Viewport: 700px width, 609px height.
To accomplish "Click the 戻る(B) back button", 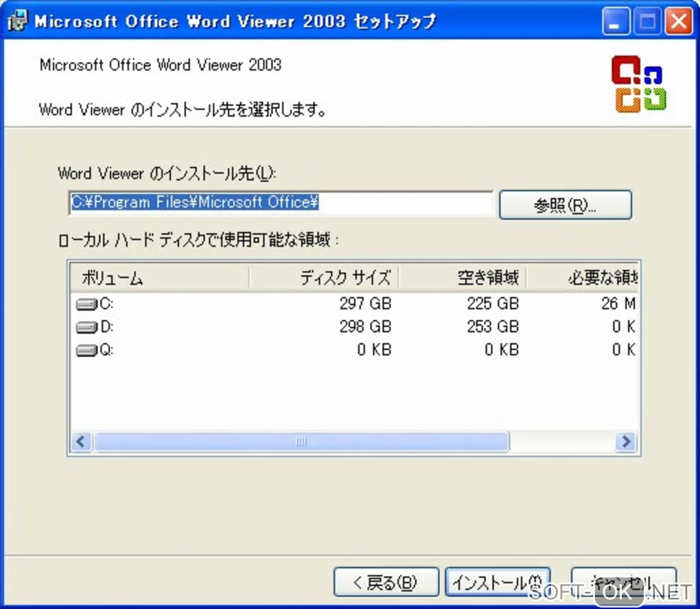I will point(386,582).
